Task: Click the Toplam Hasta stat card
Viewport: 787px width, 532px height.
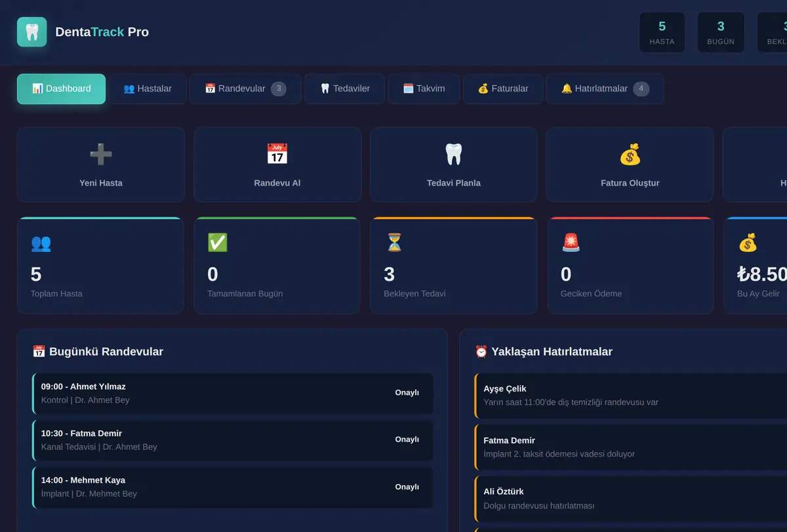Action: tap(100, 265)
